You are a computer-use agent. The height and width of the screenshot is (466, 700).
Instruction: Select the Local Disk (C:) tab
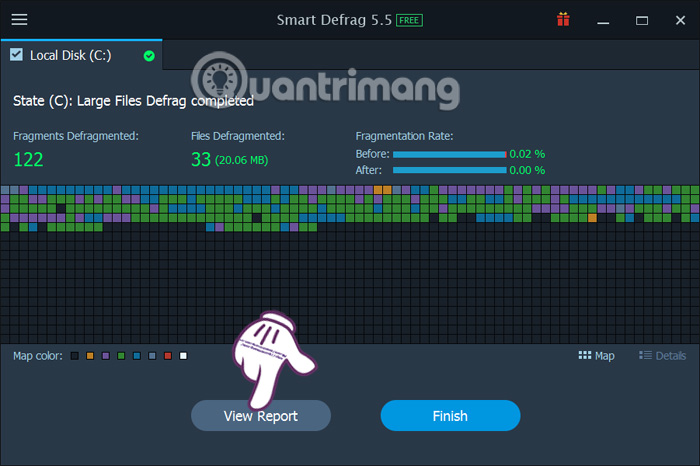coord(81,55)
